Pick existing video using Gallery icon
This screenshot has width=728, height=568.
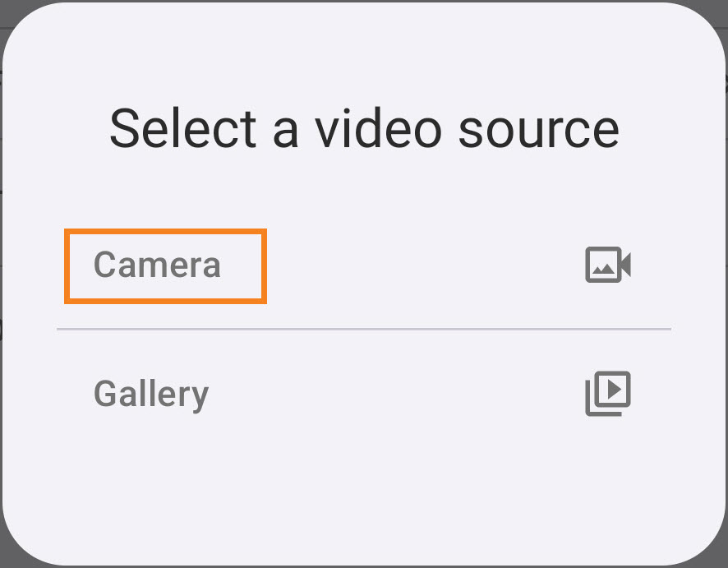click(608, 394)
